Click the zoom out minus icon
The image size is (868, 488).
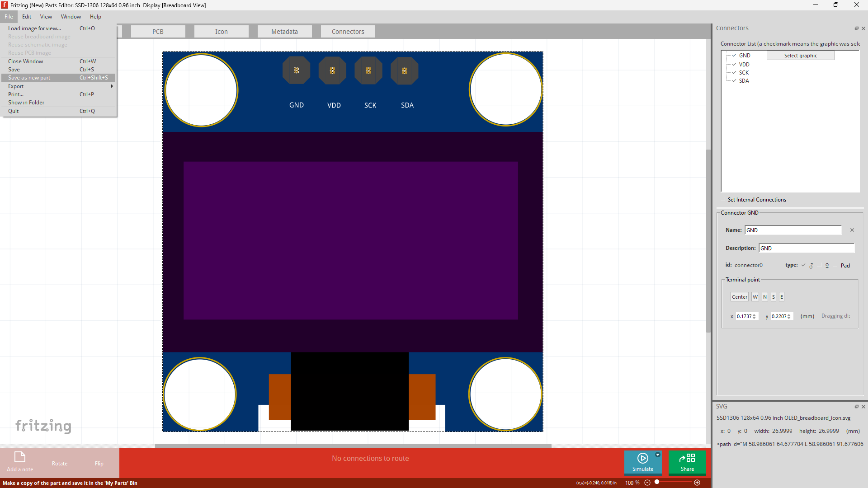coord(647,483)
